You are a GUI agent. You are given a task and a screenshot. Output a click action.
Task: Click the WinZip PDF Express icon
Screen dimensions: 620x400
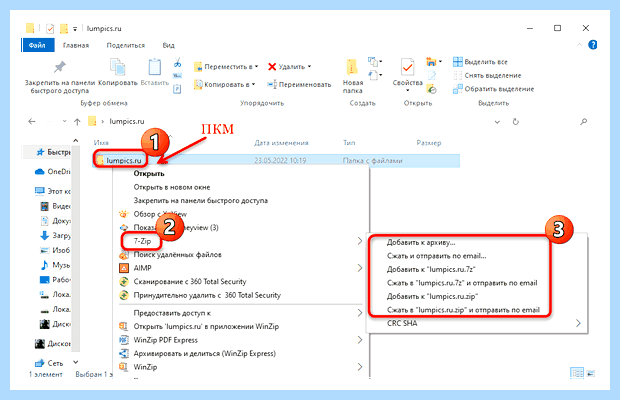point(124,340)
